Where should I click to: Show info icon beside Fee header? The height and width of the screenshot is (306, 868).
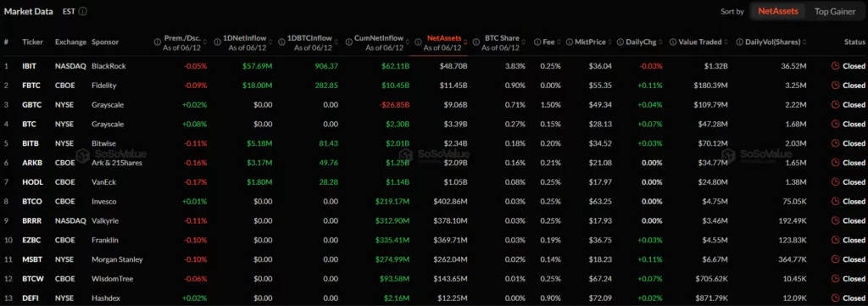pos(537,42)
